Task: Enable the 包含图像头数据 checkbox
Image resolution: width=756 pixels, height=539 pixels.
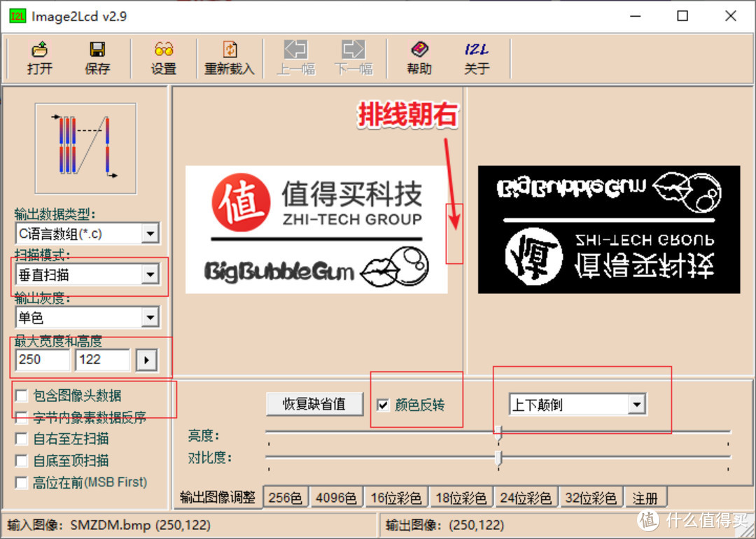Action: (21, 395)
